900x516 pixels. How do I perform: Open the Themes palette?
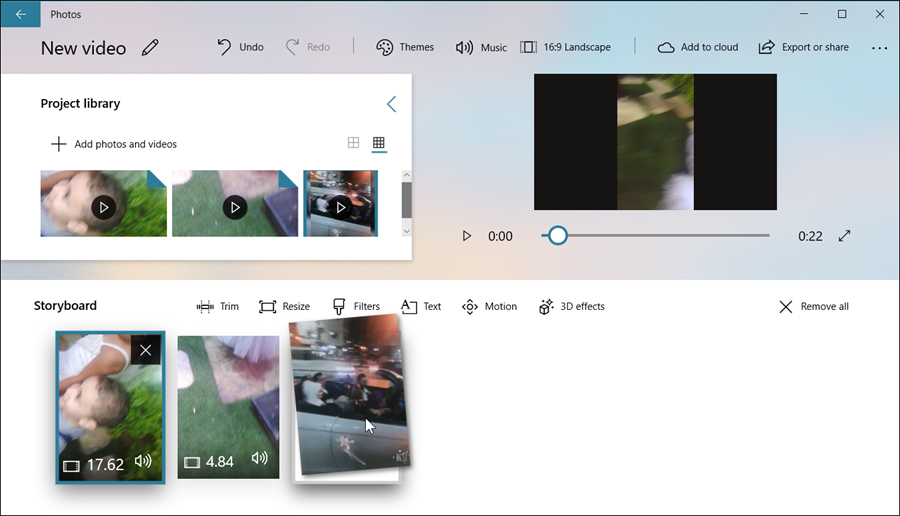(x=405, y=47)
